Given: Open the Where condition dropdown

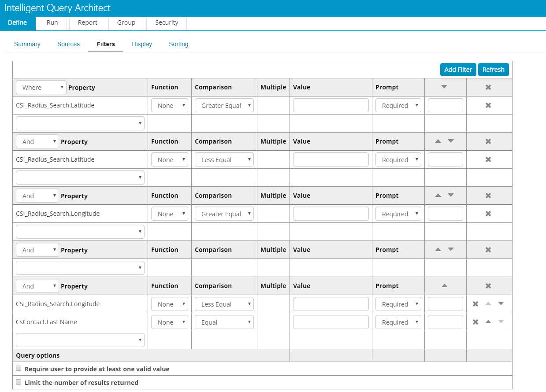Looking at the screenshot, I should click(x=41, y=87).
